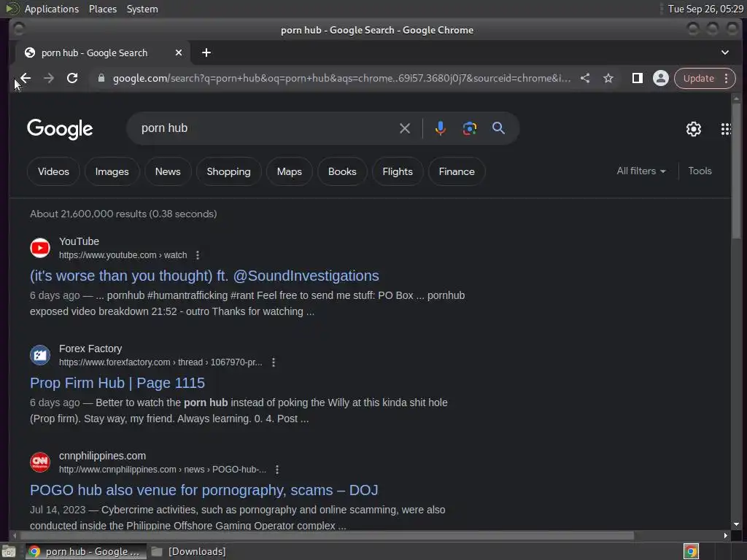Click the cnnphilippines.com news URL text
Screen dimensions: 747x560
click(x=163, y=470)
